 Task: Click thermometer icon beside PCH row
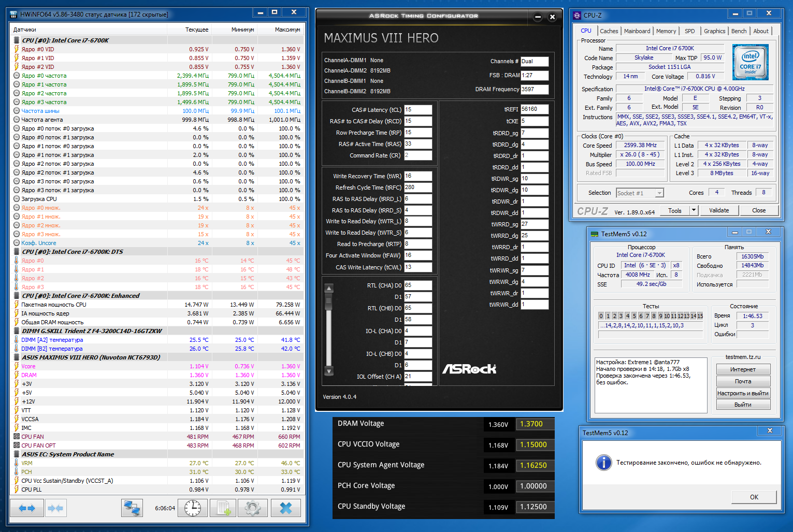[x=17, y=472]
